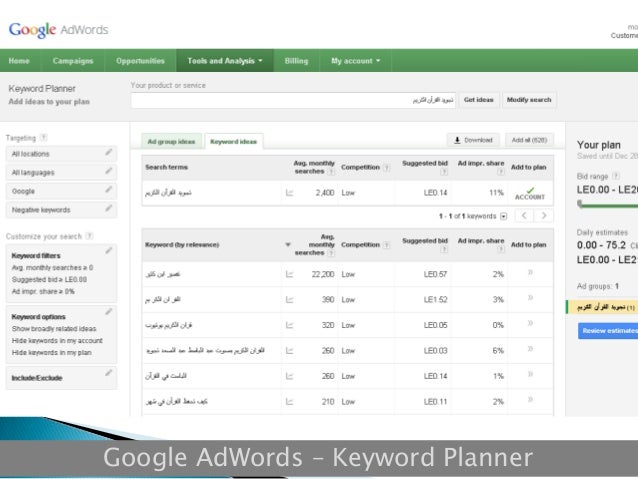Add the 22,200 searches keyword to plan

coord(530,272)
